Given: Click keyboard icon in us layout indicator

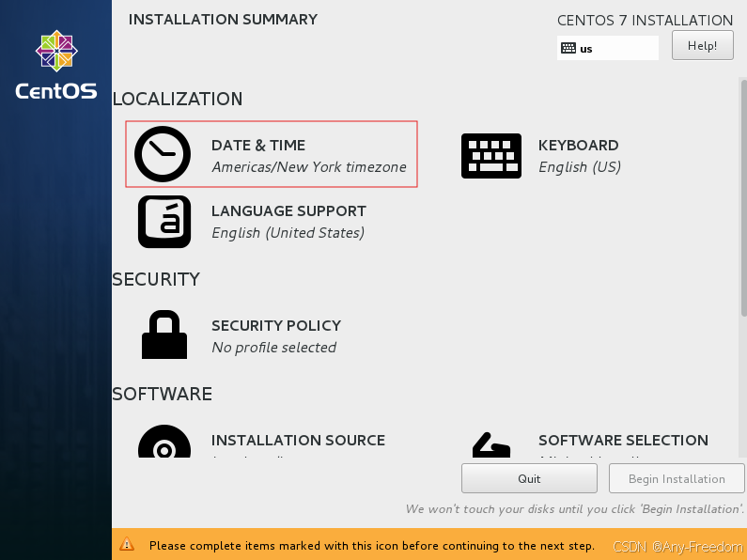Looking at the screenshot, I should 568,48.
